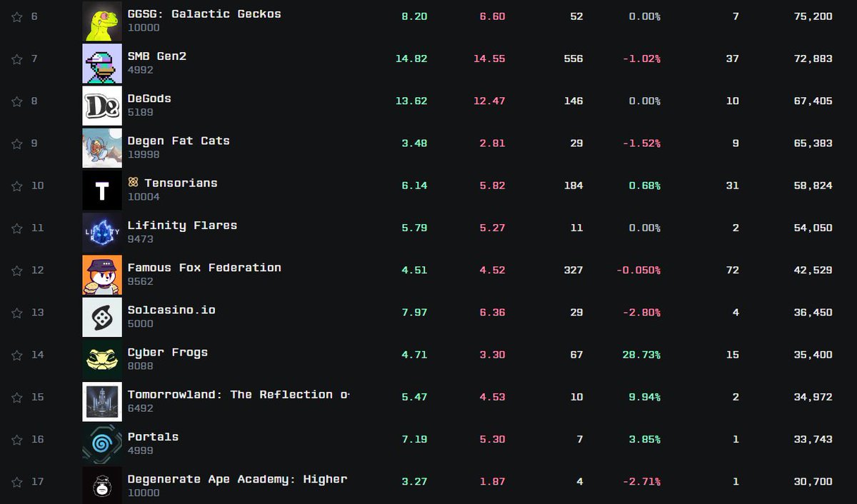Toggle star for Tomorrowland collection
Image resolution: width=857 pixels, height=504 pixels.
pos(17,397)
